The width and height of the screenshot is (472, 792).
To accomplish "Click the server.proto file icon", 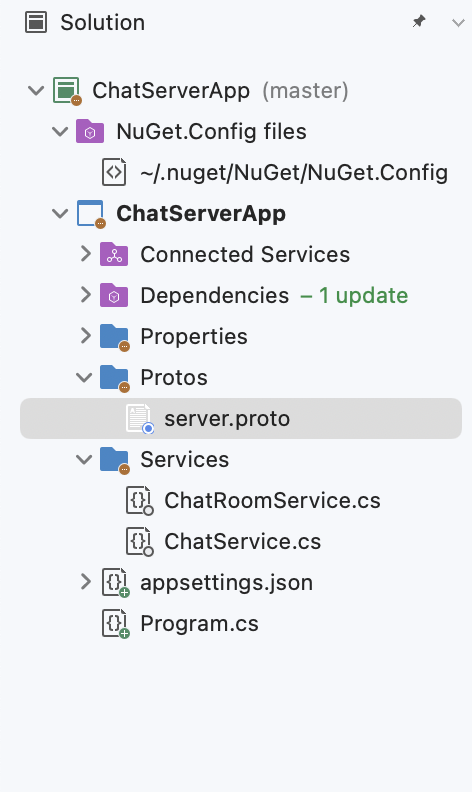I will [x=139, y=419].
